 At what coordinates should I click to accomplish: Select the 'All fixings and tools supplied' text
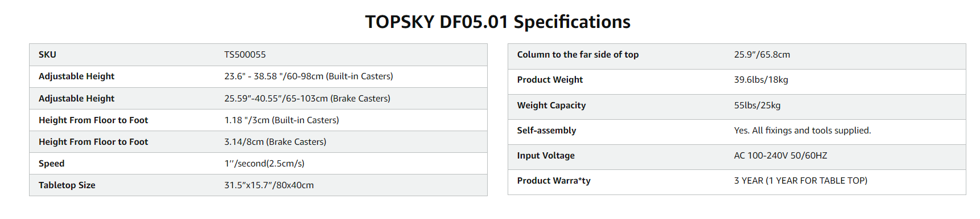812,131
